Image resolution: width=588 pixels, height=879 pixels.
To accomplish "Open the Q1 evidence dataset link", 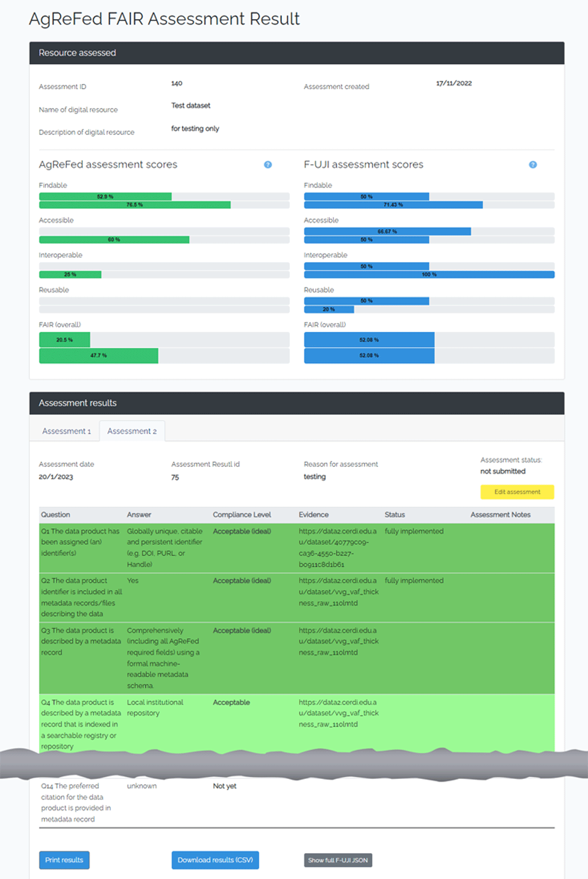I will click(x=338, y=548).
